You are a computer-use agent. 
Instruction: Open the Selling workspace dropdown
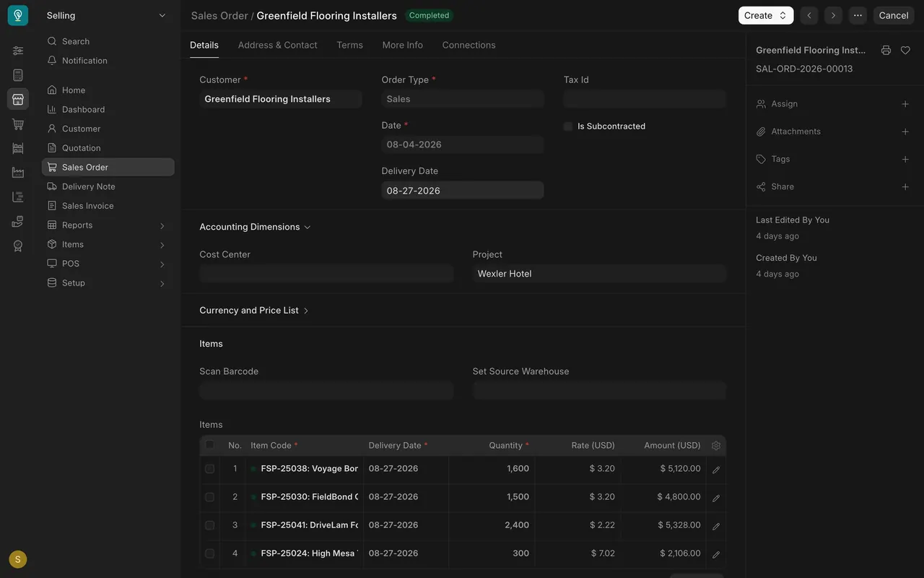click(107, 15)
